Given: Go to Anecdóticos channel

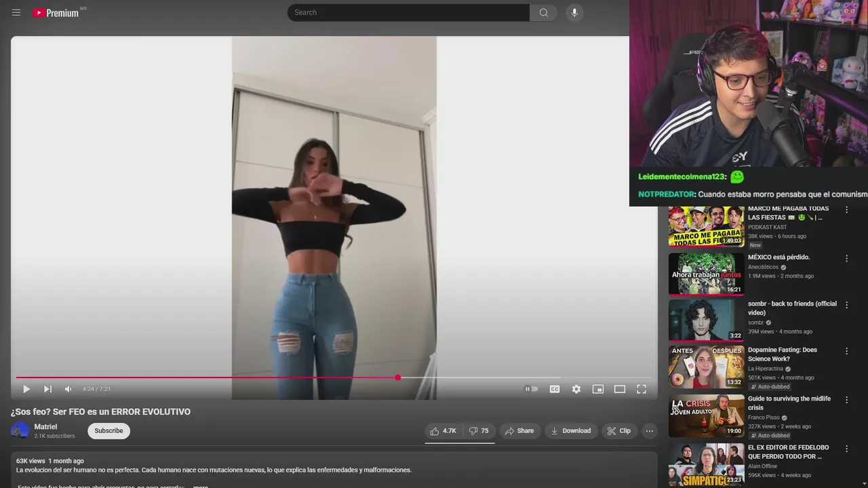Looking at the screenshot, I should click(x=764, y=267).
